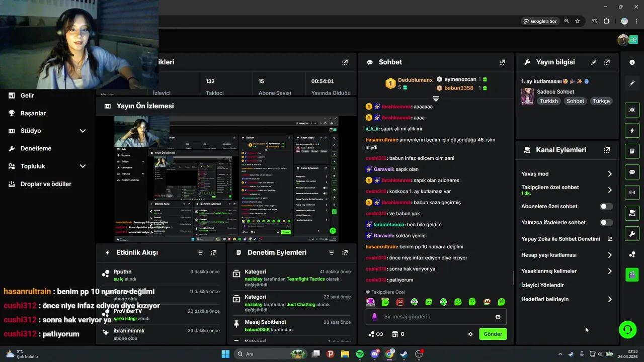The width and height of the screenshot is (644, 362).
Task: Click channel points balance icon below chat
Action: (376, 334)
